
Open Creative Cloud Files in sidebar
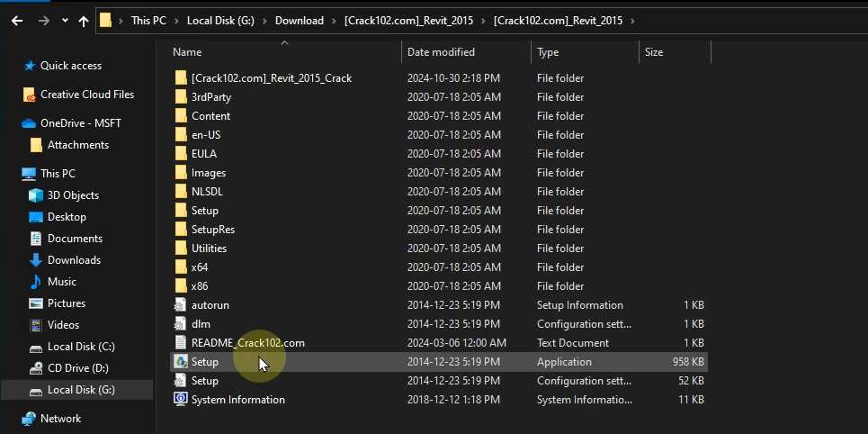(x=86, y=95)
